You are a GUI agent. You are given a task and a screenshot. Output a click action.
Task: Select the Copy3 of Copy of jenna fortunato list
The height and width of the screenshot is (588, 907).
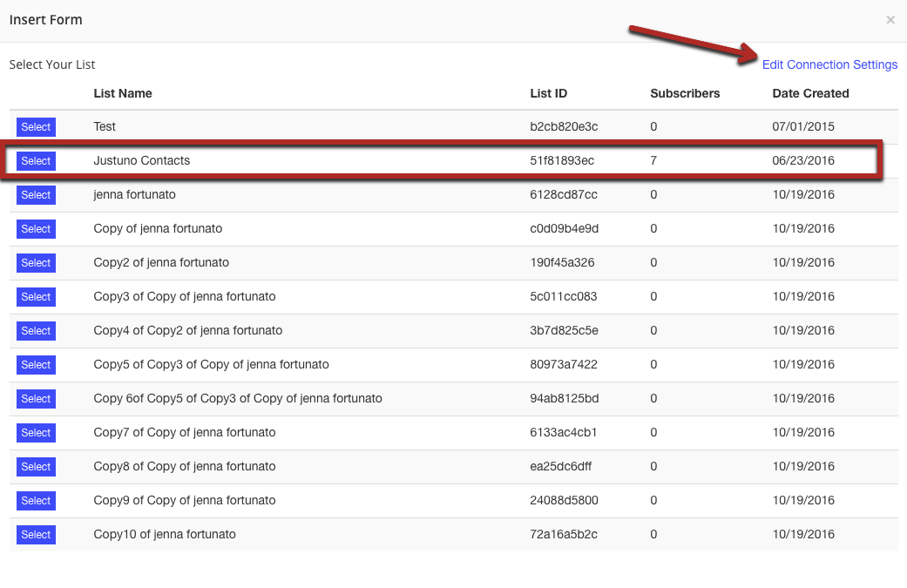[x=35, y=296]
